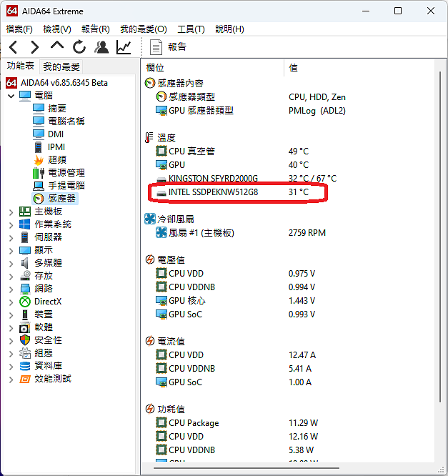Switch to the 功能表 tab
This screenshot has width=448, height=476.
coord(21,66)
